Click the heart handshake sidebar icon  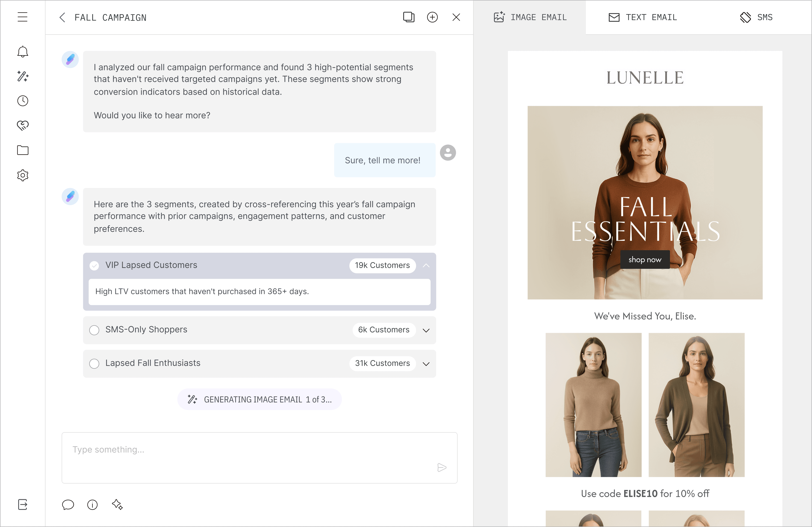[x=22, y=125]
